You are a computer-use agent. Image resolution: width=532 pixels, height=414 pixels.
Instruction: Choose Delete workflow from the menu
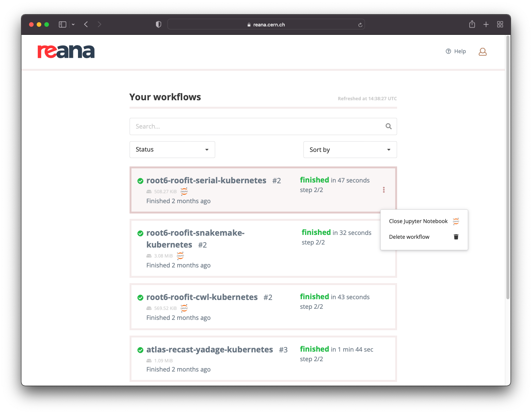409,237
